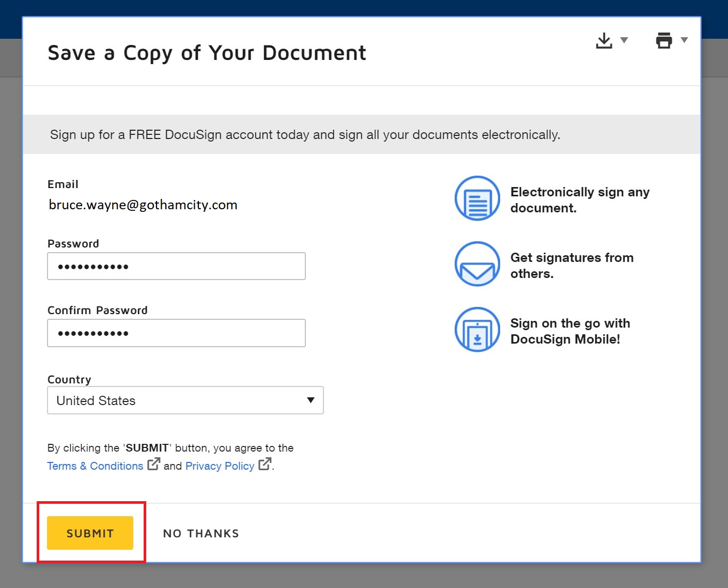Click the external link icon after Terms & Conditions
The height and width of the screenshot is (588, 728).
click(153, 464)
